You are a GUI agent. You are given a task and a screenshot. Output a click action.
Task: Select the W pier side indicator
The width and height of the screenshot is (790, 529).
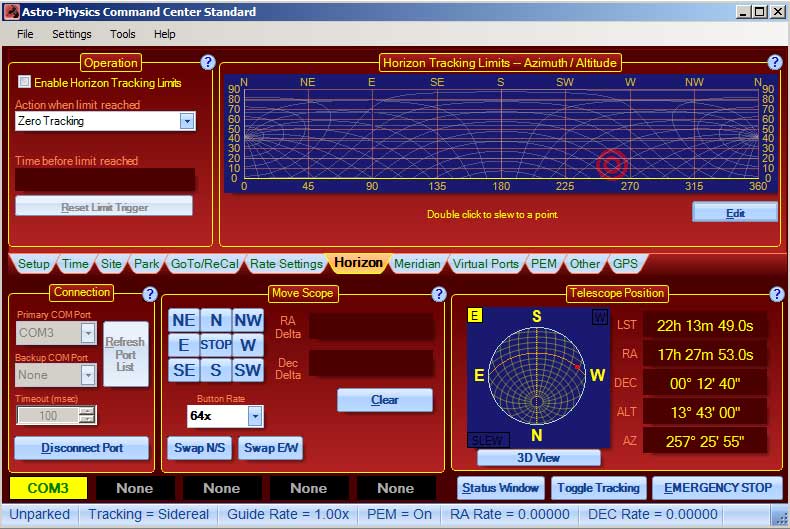(600, 317)
